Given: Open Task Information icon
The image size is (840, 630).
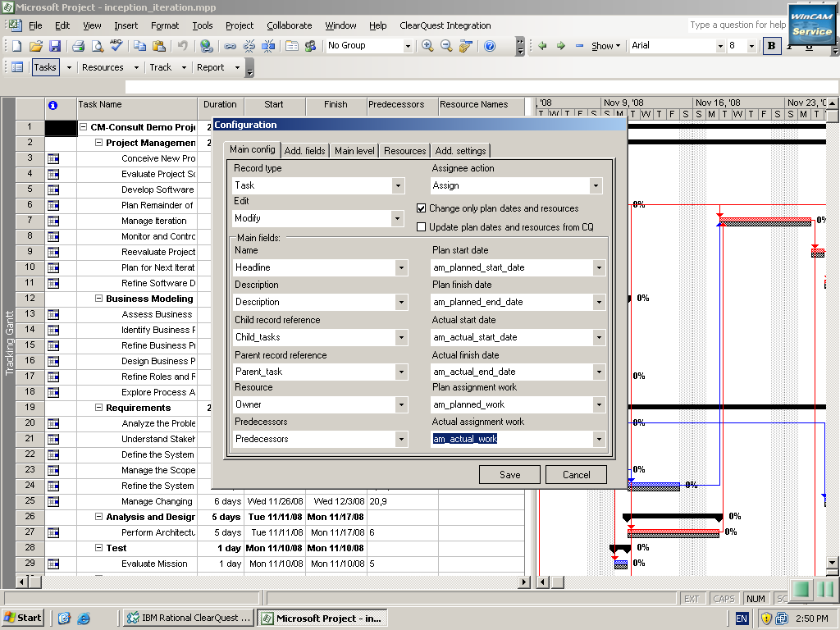Looking at the screenshot, I should click(x=292, y=46).
